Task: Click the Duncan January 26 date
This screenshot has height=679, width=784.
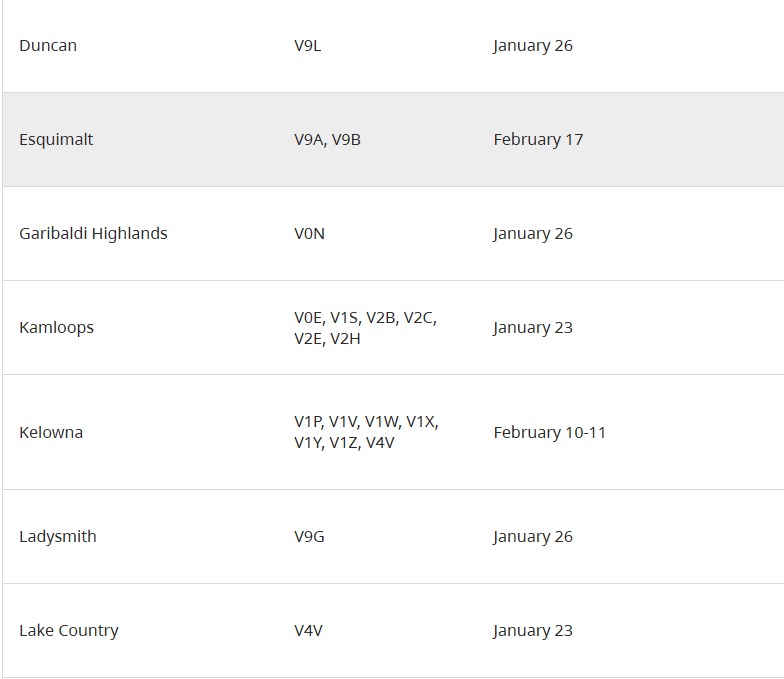Action: coord(533,46)
